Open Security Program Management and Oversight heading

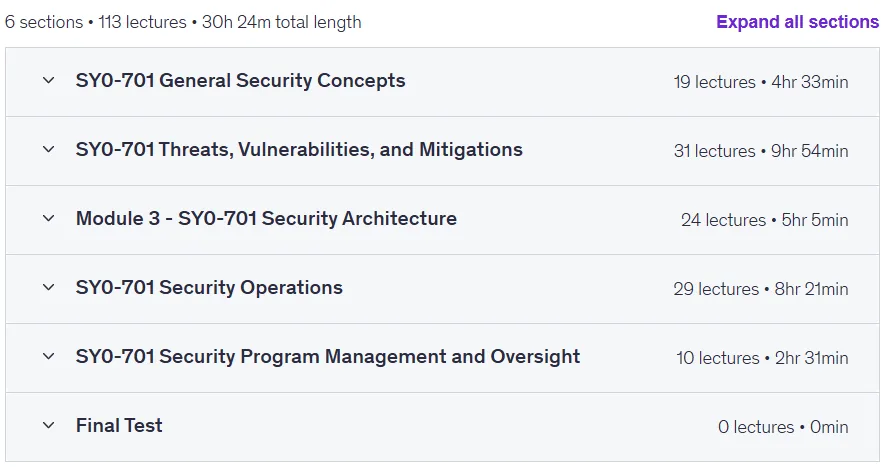(x=328, y=356)
